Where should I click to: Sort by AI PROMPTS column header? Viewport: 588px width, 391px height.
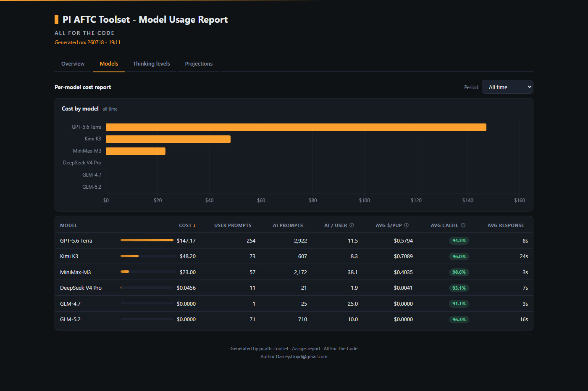(x=288, y=225)
